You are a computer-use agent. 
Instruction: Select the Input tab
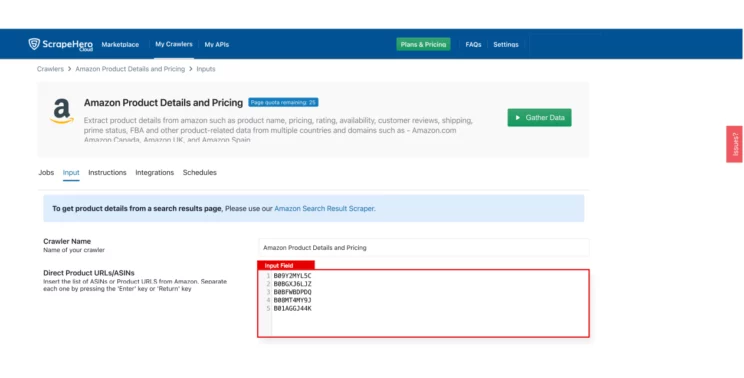tap(71, 173)
